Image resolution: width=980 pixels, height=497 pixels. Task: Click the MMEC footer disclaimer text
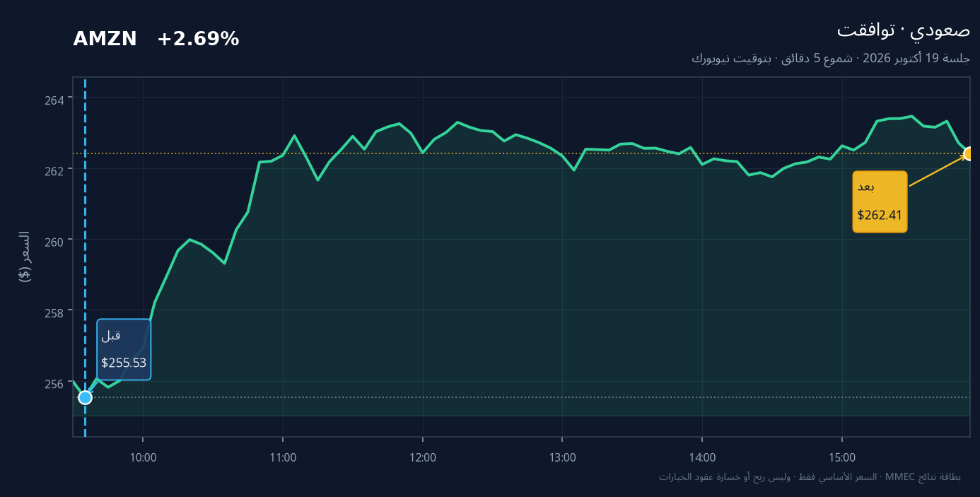pyautogui.click(x=810, y=477)
